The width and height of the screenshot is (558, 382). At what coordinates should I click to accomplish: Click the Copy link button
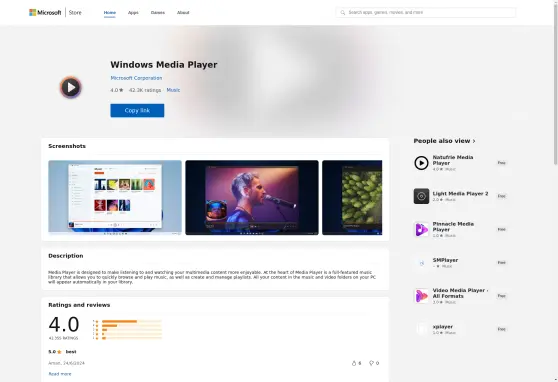point(137,110)
